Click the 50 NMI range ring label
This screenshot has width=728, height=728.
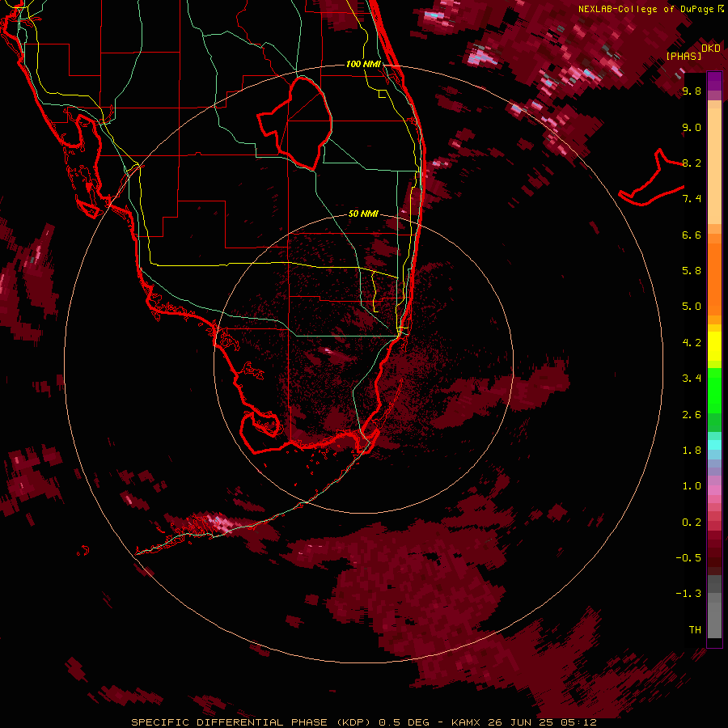point(363,214)
